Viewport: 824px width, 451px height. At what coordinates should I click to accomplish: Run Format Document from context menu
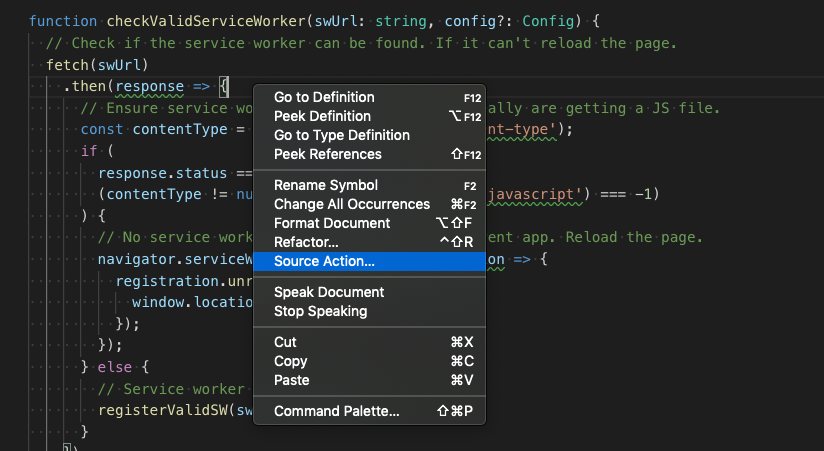pyautogui.click(x=331, y=223)
